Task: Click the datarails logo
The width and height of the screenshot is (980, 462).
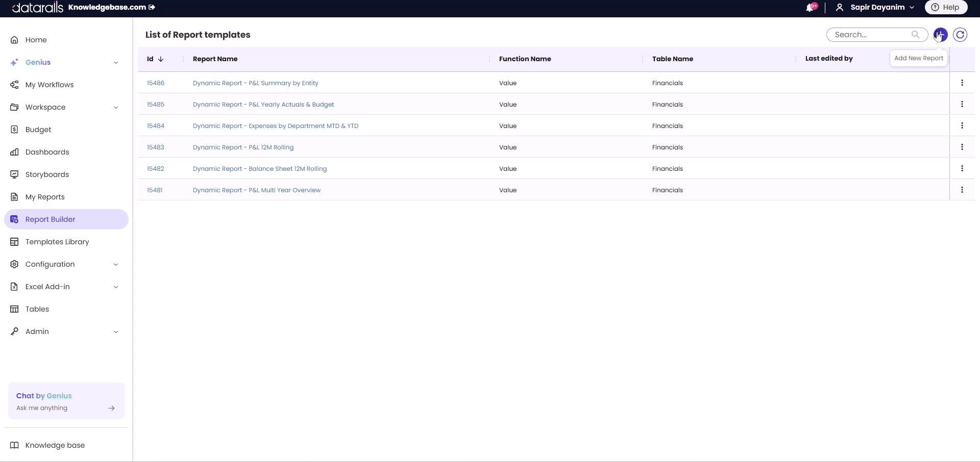Action: (38, 7)
